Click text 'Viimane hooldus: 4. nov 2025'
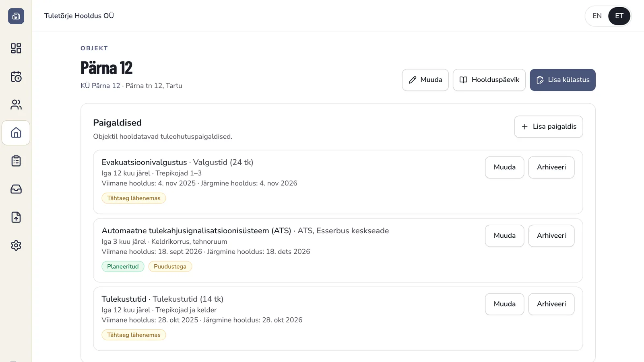This screenshot has height=362, width=644. [x=149, y=183]
